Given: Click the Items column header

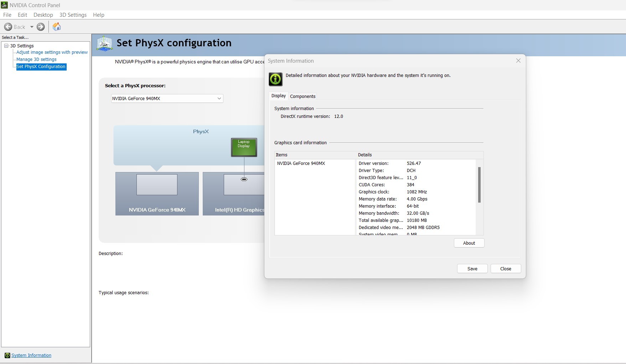Looking at the screenshot, I should [x=315, y=155].
